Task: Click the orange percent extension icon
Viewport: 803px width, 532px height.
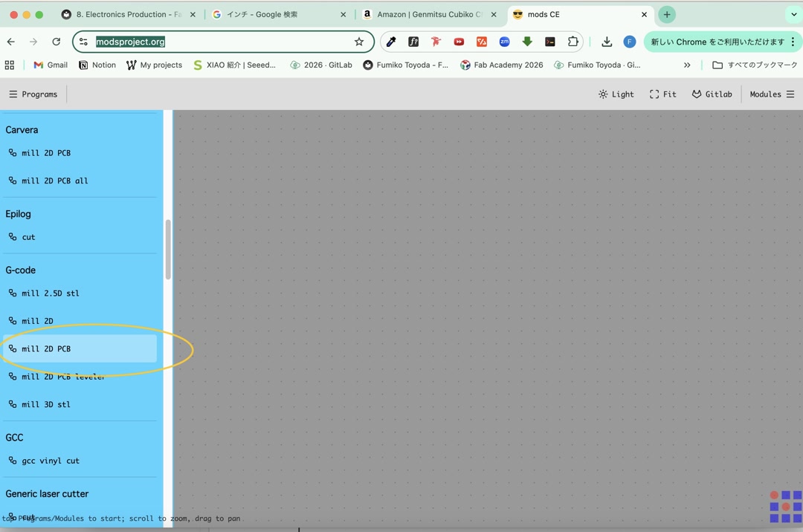Action: 481,42
